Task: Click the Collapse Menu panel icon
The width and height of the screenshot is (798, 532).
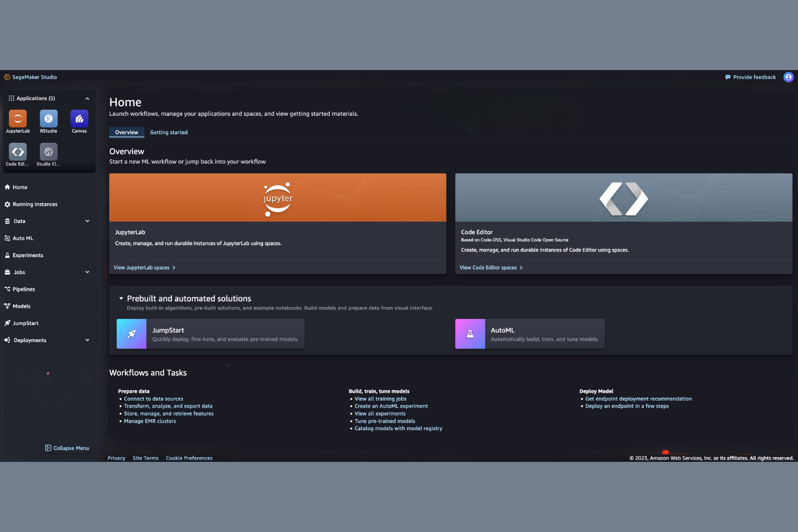Action: click(x=48, y=448)
